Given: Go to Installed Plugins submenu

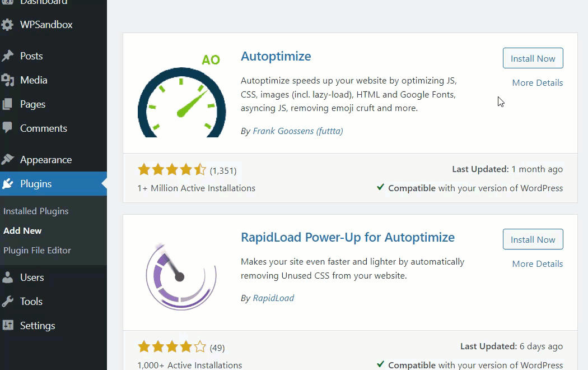Looking at the screenshot, I should click(x=36, y=211).
